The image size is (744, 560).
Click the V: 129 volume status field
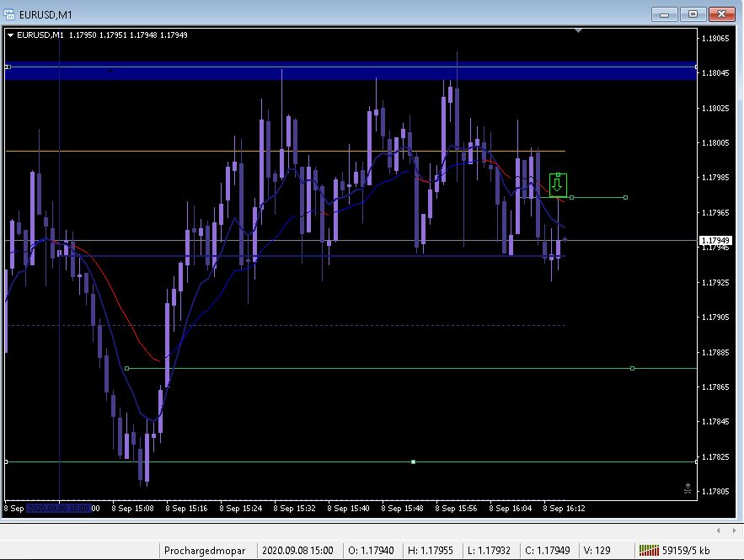click(597, 551)
